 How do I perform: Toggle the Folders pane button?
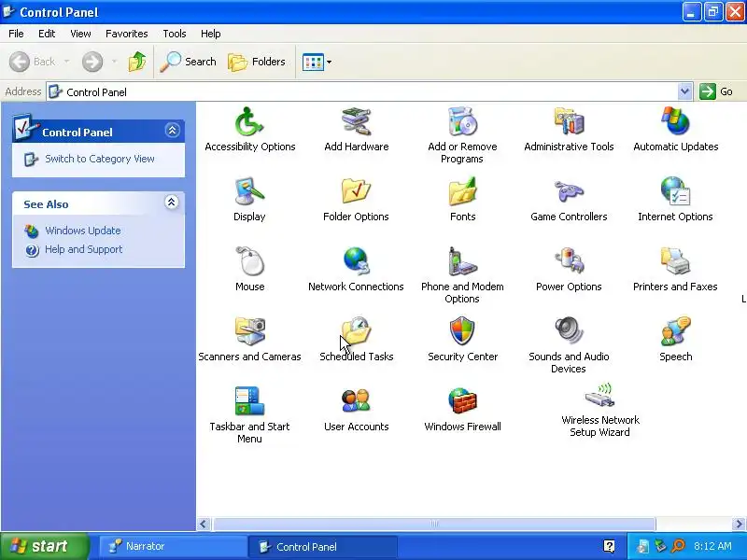point(256,62)
